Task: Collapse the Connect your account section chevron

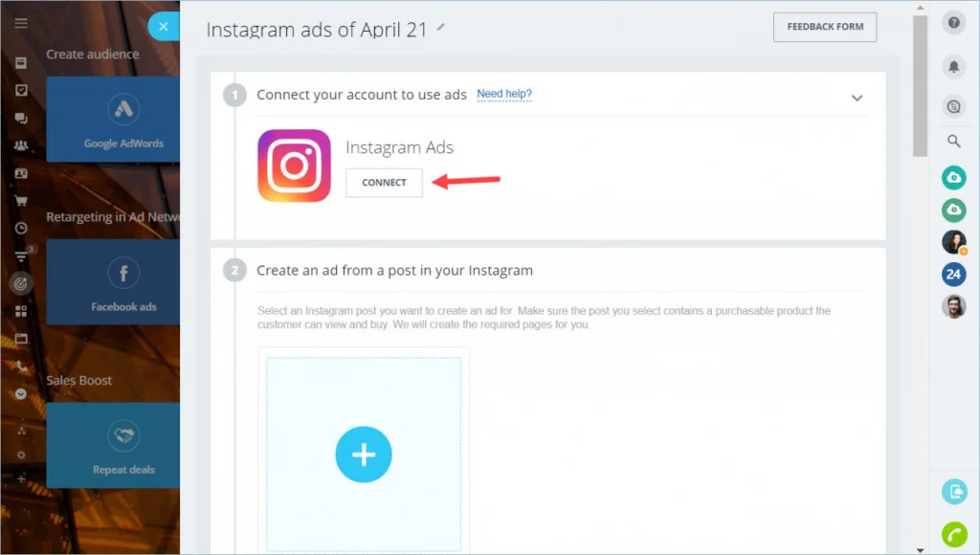Action: [857, 99]
